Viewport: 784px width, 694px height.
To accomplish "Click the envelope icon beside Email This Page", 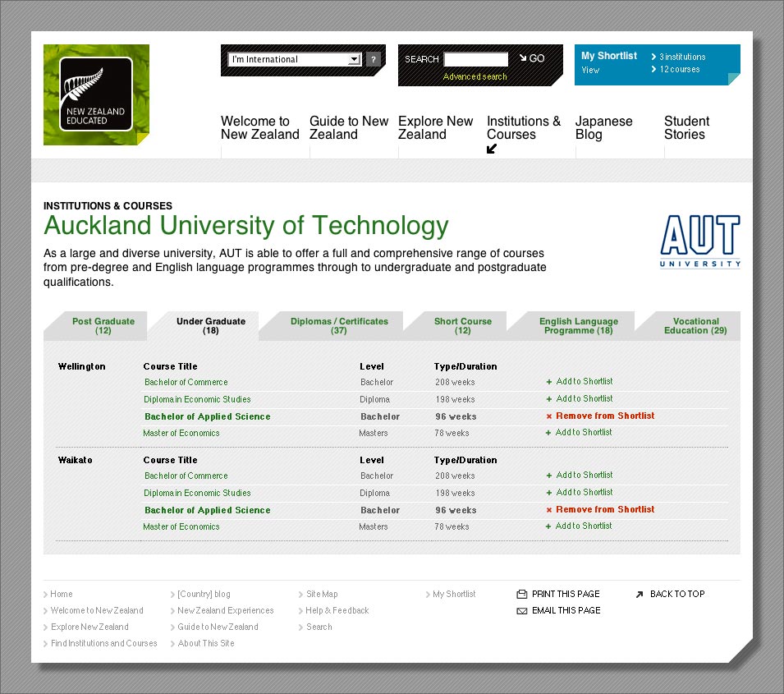I will click(521, 611).
